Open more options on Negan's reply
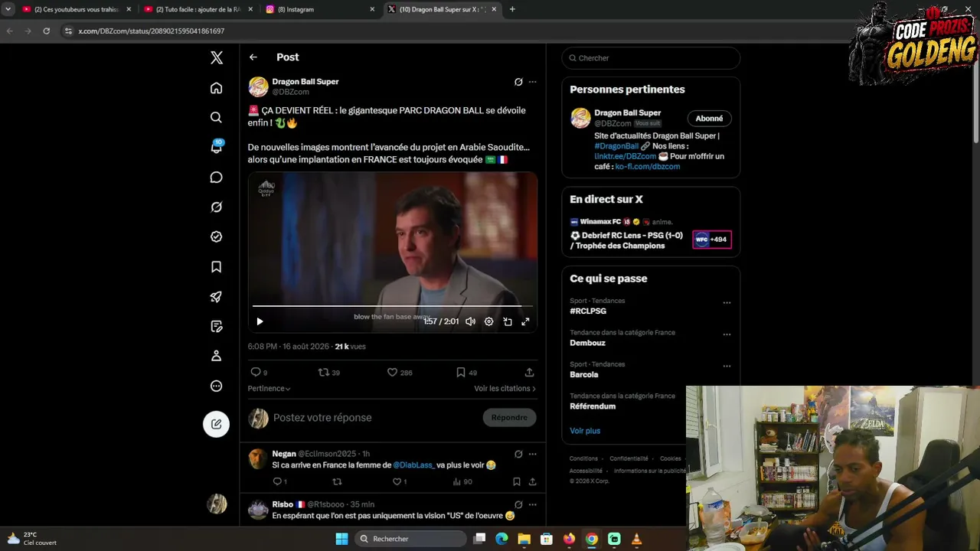 tap(533, 454)
